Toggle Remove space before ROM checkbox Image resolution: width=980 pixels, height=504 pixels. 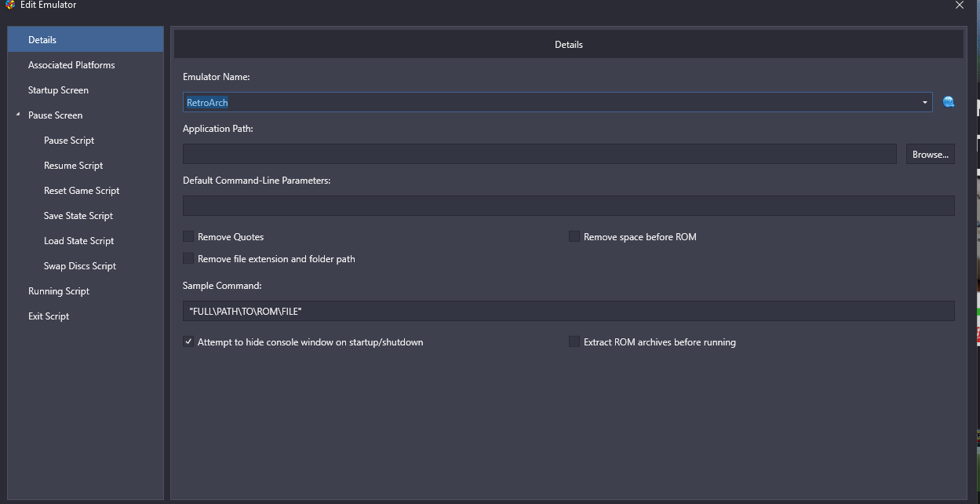tap(574, 236)
